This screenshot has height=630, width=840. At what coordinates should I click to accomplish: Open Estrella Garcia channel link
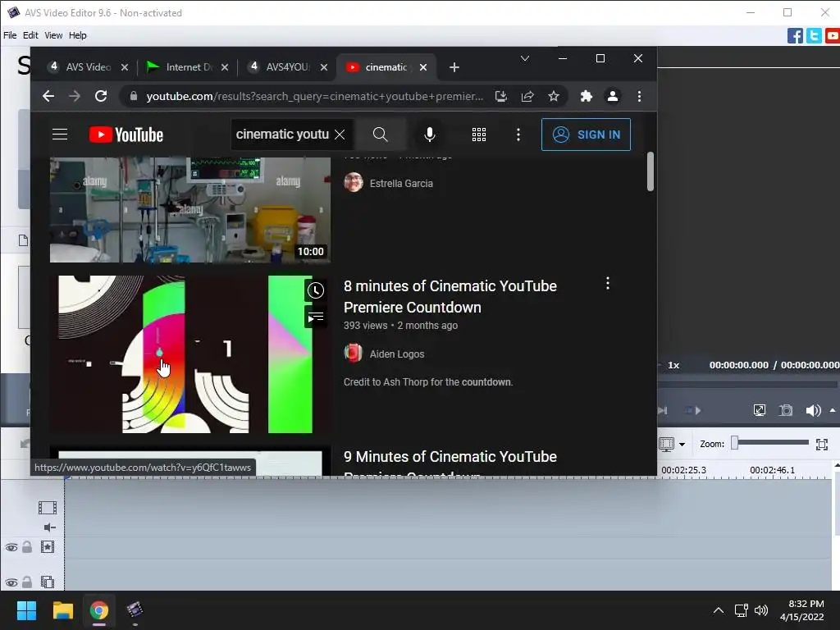pos(401,183)
